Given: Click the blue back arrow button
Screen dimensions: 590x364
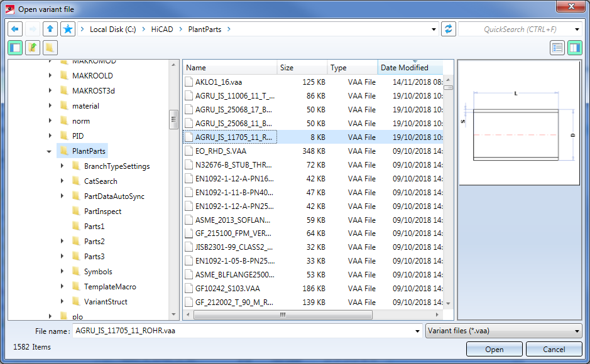Looking at the screenshot, I should pos(15,29).
